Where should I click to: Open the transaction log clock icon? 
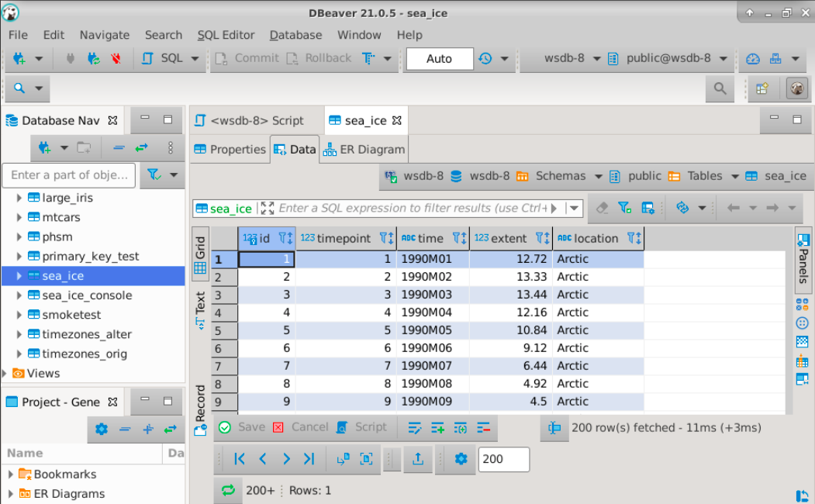(x=485, y=59)
